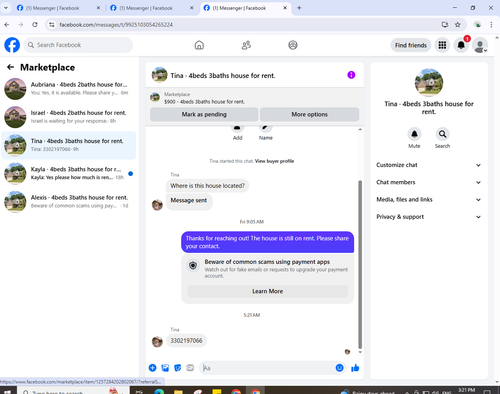Open the apps grid menu icon
The height and width of the screenshot is (394, 500).
pos(442,45)
